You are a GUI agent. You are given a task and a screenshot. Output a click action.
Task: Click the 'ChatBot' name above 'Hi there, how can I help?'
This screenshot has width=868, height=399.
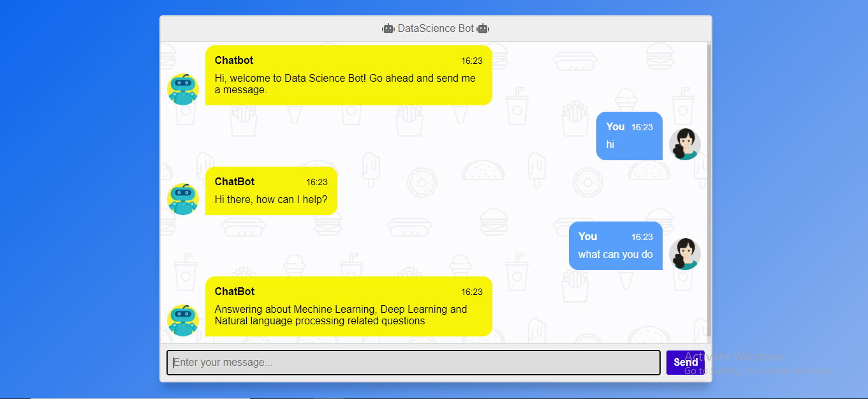[x=235, y=182]
